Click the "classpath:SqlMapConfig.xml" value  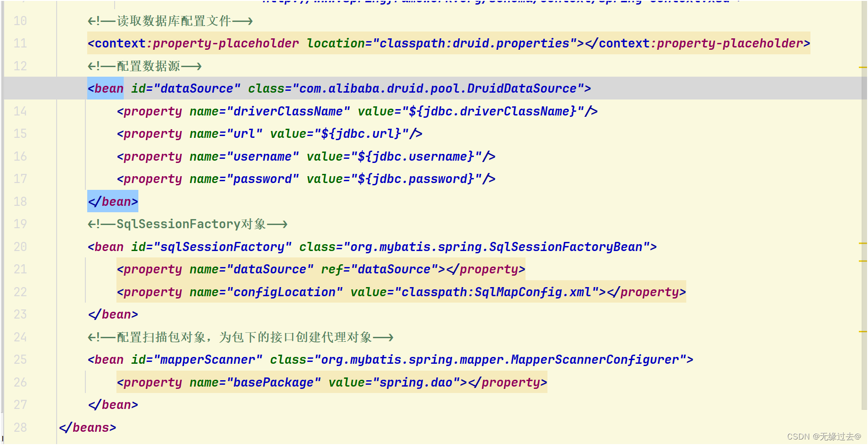pyautogui.click(x=496, y=292)
